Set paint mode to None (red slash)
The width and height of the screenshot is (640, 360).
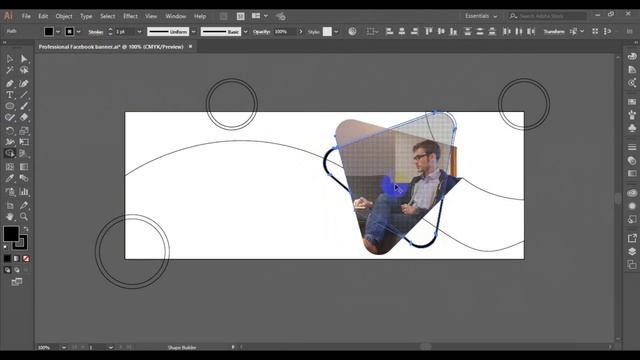tap(26, 259)
